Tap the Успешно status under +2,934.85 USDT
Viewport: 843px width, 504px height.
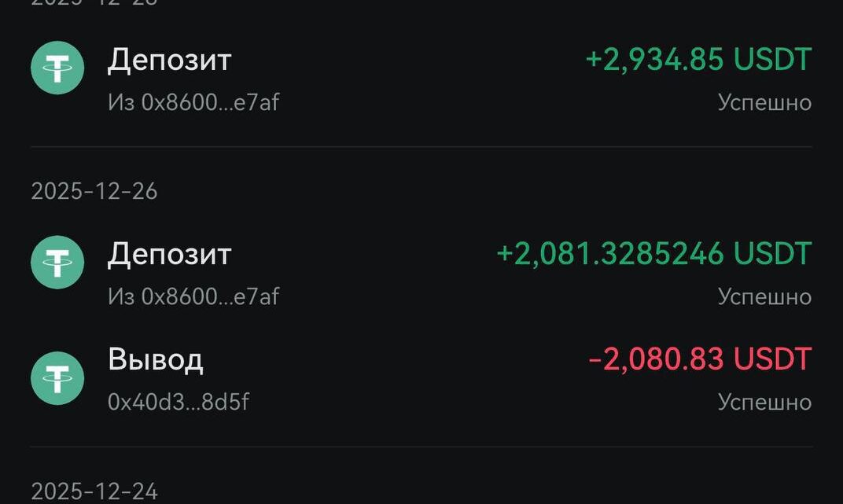[x=764, y=102]
